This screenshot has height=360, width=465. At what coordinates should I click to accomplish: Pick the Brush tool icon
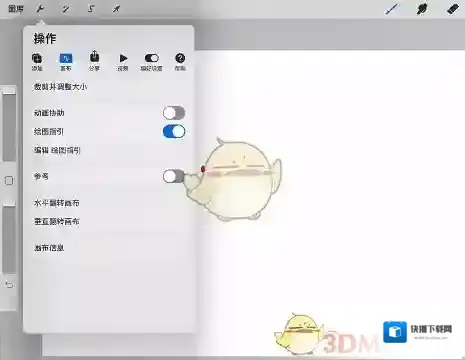(x=391, y=9)
